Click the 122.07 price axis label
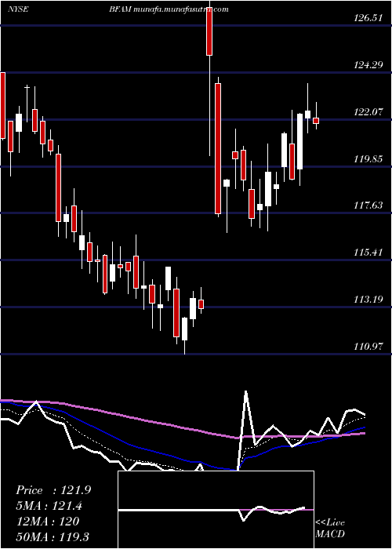 pyautogui.click(x=368, y=111)
